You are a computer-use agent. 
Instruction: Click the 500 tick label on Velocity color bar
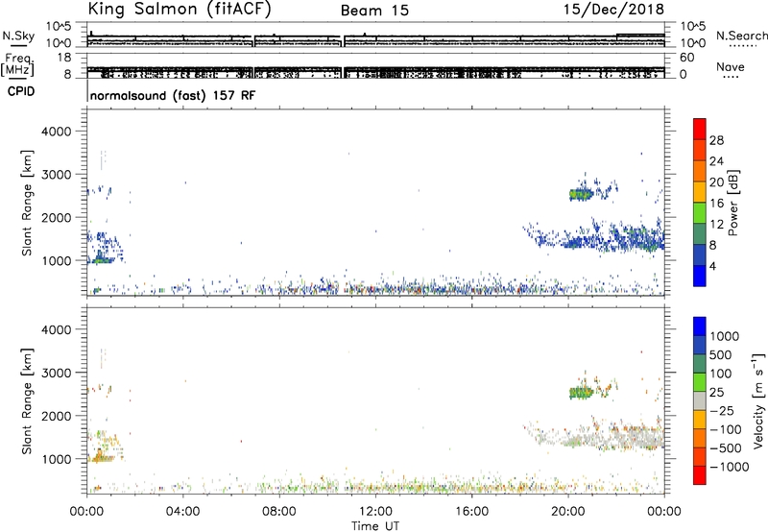721,354
